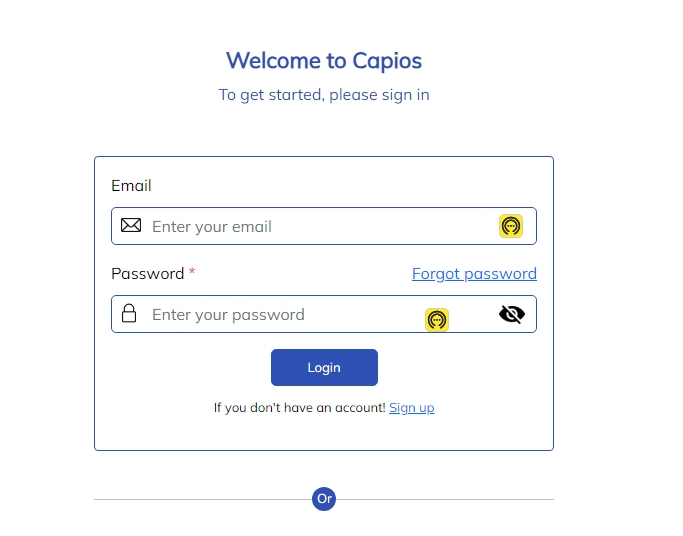683x536 pixels.
Task: Click the divider line left of Or
Action: (203, 499)
